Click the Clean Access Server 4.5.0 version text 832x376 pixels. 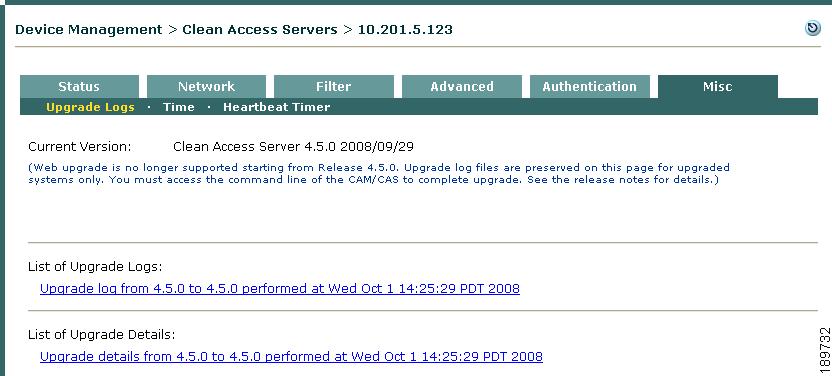[293, 146]
